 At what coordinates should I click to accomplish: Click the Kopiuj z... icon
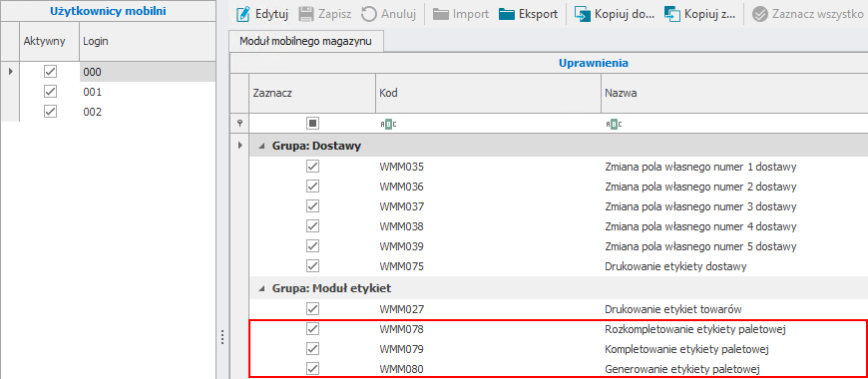click(672, 14)
